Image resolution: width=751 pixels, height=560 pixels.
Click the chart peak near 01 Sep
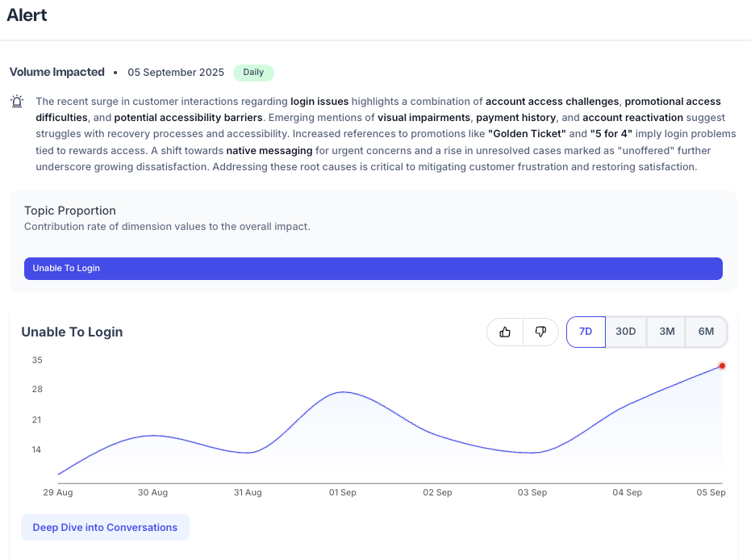(342, 392)
